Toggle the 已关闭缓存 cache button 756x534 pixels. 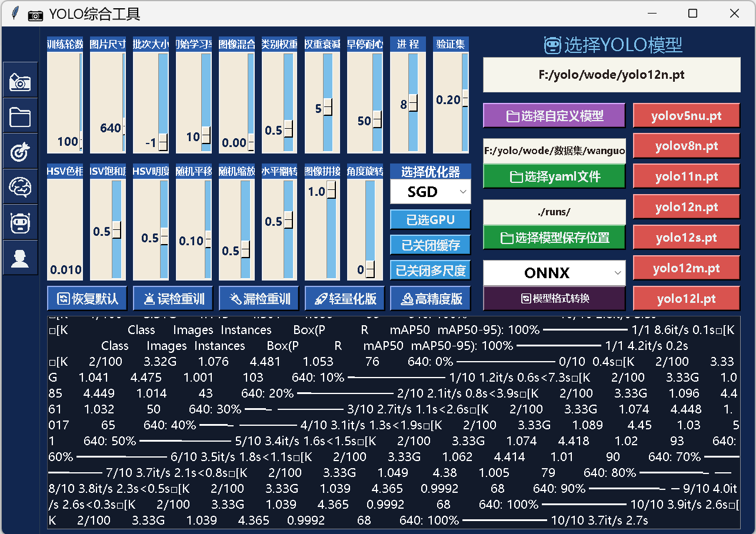tap(430, 245)
